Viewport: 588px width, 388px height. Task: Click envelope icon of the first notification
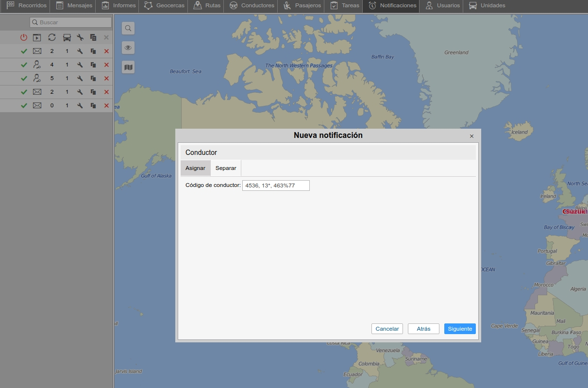[37, 51]
